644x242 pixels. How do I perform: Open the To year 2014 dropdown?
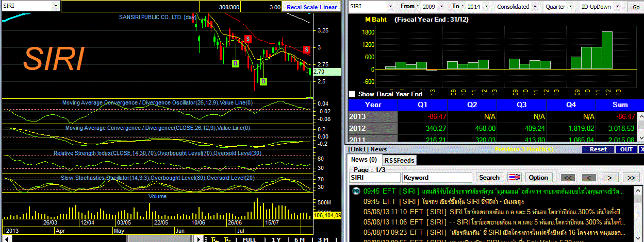pos(487,7)
